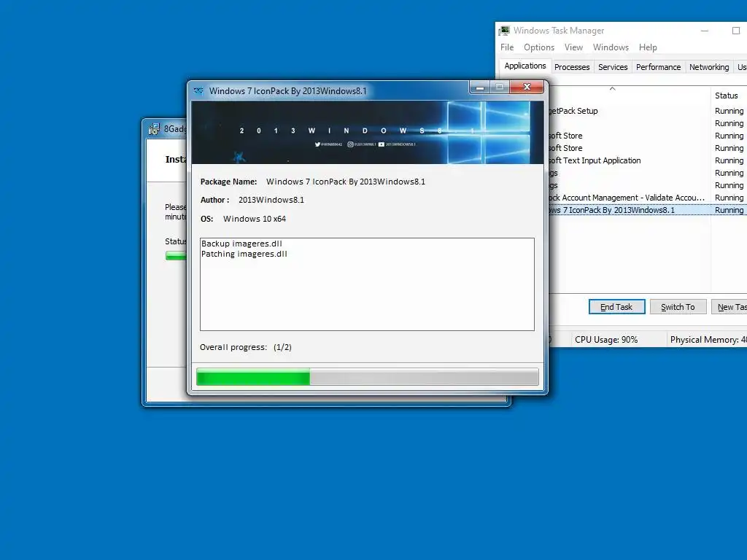
Task: Click the Physical Memory status entry
Action: click(x=707, y=340)
